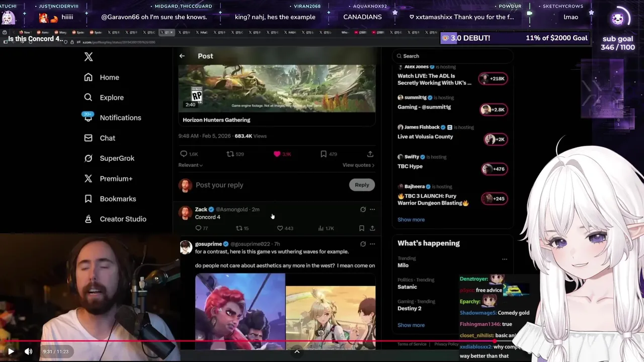The height and width of the screenshot is (362, 644).
Task: Click the repost icon with 529
Action: [230, 154]
